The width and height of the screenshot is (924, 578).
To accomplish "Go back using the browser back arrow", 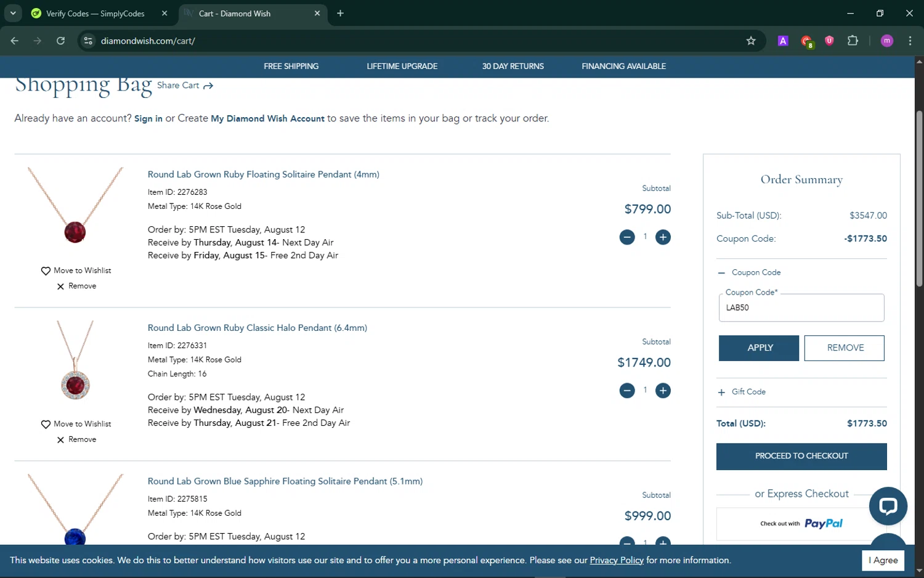I will pyautogui.click(x=15, y=41).
